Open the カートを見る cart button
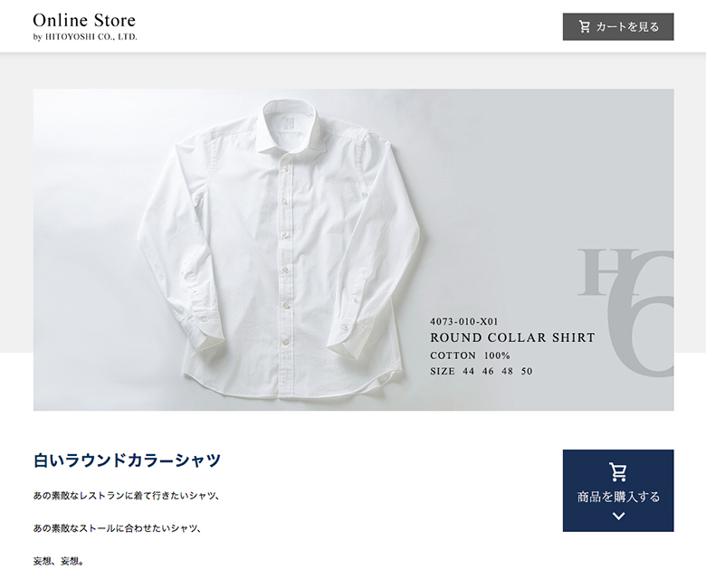The height and width of the screenshot is (588, 706). click(x=618, y=27)
